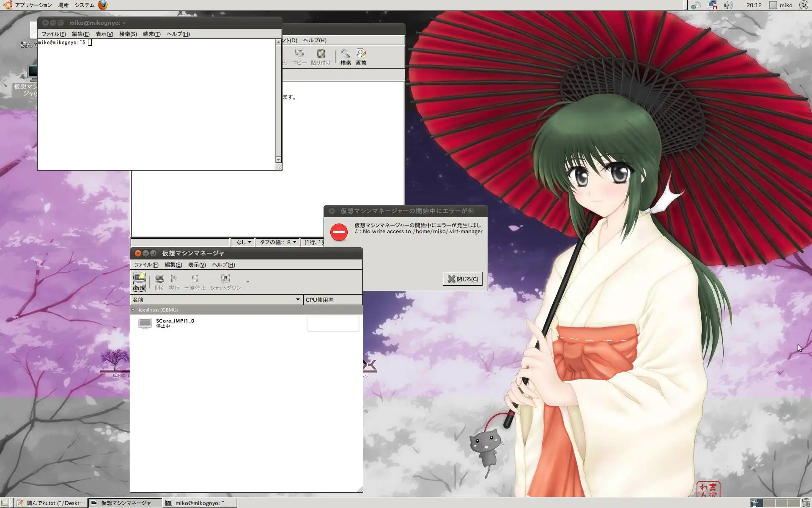
Task: Collapse the localhost (QEMU) tree node
Action: point(133,310)
